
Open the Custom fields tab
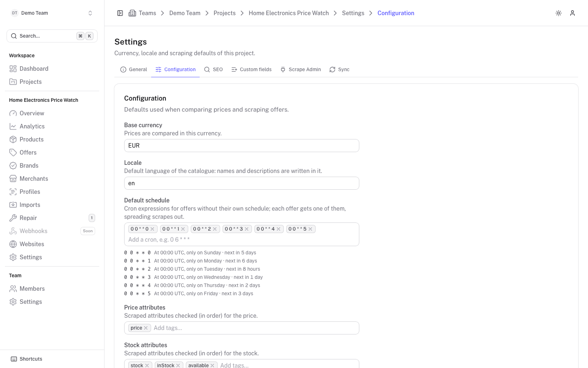click(x=251, y=70)
